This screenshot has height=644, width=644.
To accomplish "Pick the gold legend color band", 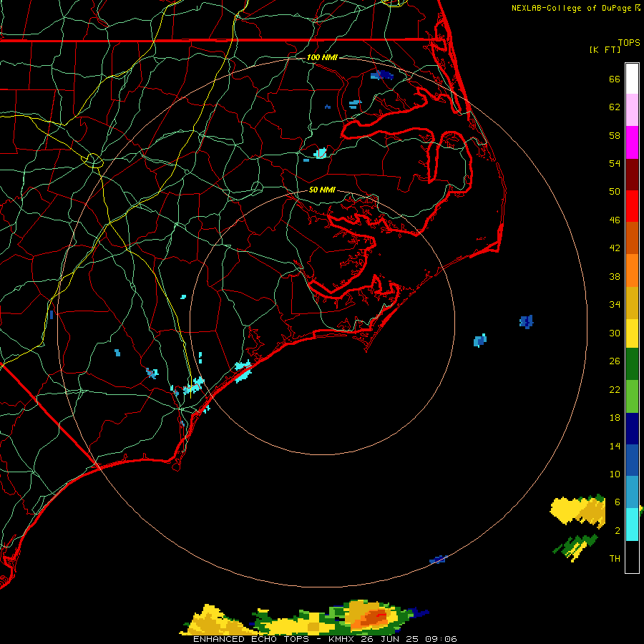I will (632, 303).
